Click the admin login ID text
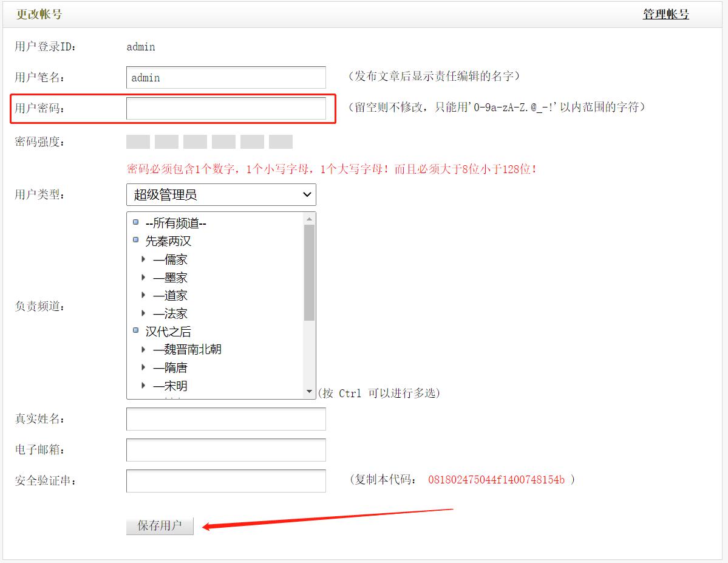 (141, 47)
